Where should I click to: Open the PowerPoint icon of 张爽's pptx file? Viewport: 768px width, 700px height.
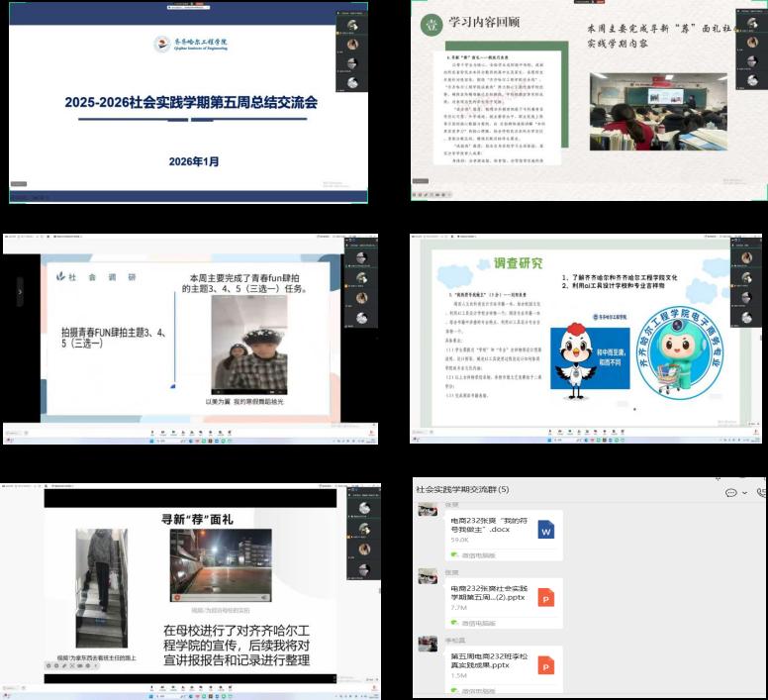click(x=545, y=597)
